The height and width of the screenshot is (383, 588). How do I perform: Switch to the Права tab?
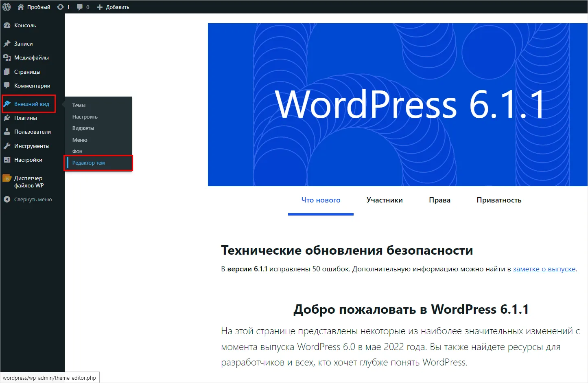click(x=439, y=200)
